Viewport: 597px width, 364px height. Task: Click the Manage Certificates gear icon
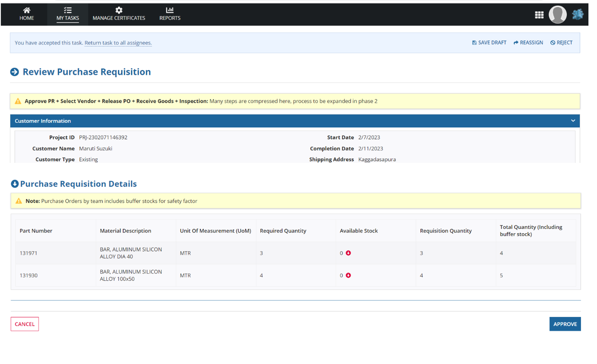(119, 10)
